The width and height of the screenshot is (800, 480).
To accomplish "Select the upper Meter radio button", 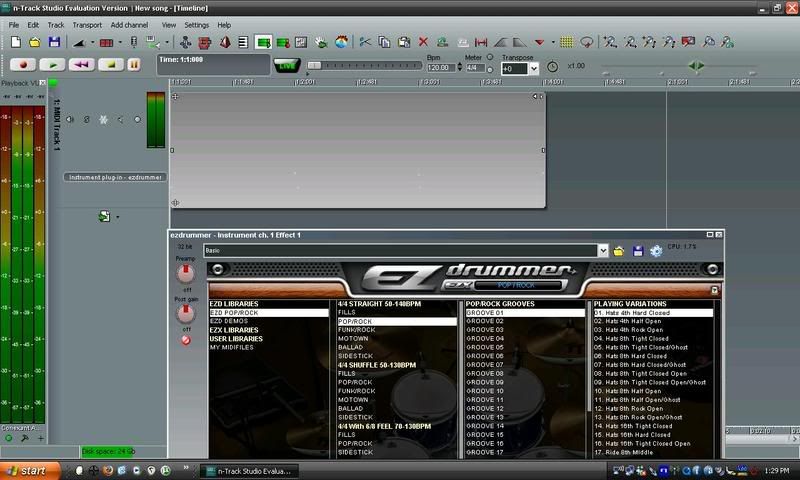I will (x=490, y=57).
